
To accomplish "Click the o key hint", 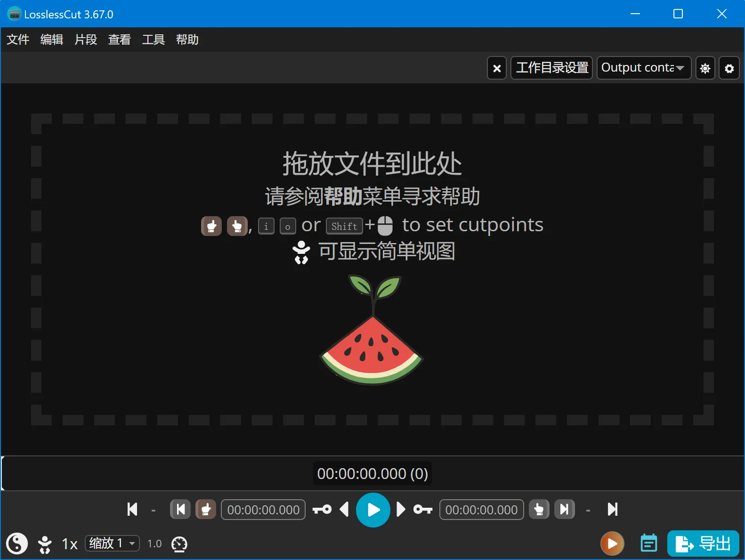I will pos(288,227).
